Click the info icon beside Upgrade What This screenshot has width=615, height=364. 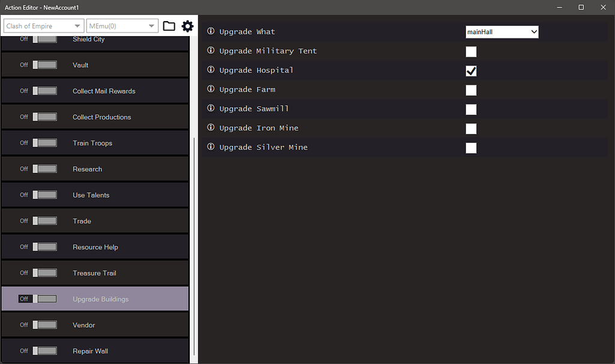tap(210, 31)
